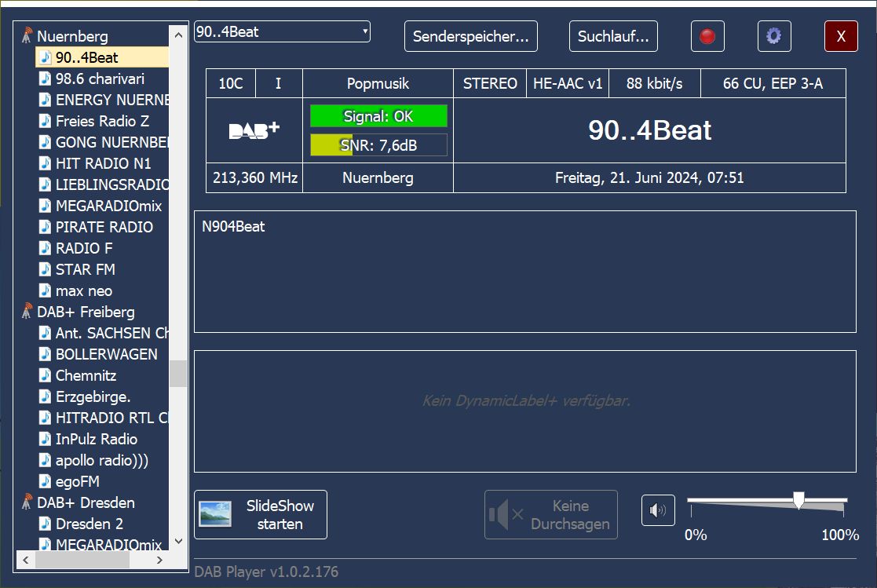Click the DAB+ Dresden antenna icon

pos(27,502)
